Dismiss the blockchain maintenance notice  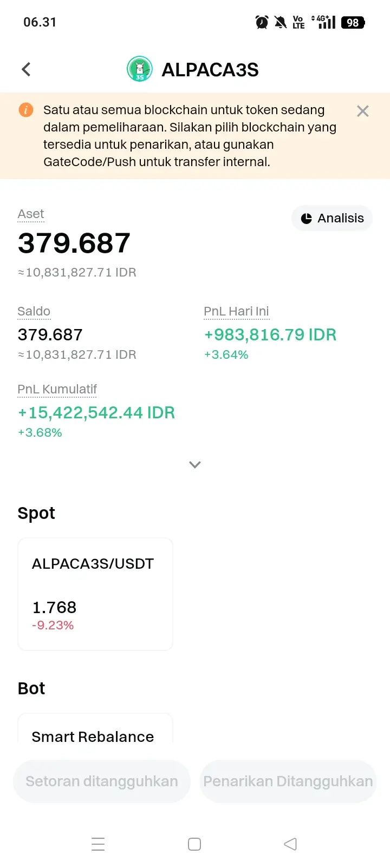coord(363,111)
